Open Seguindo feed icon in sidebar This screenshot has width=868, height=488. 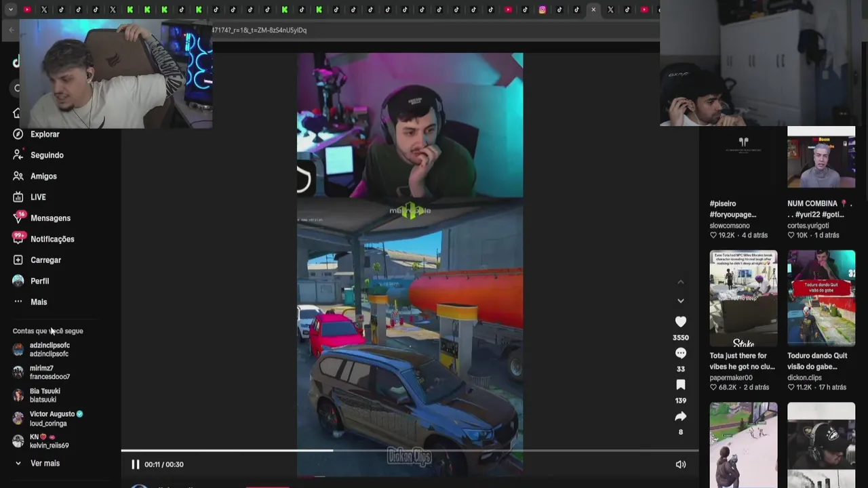[x=18, y=155]
